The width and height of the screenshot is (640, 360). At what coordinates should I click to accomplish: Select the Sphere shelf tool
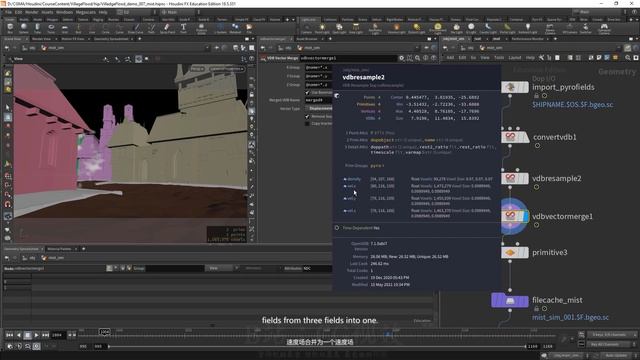tap(24, 28)
